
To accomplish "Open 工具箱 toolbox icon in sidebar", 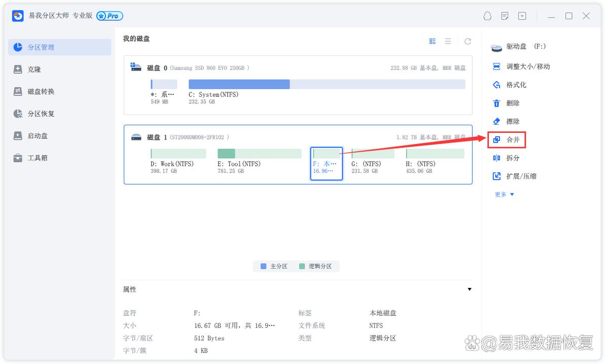I will (x=18, y=158).
